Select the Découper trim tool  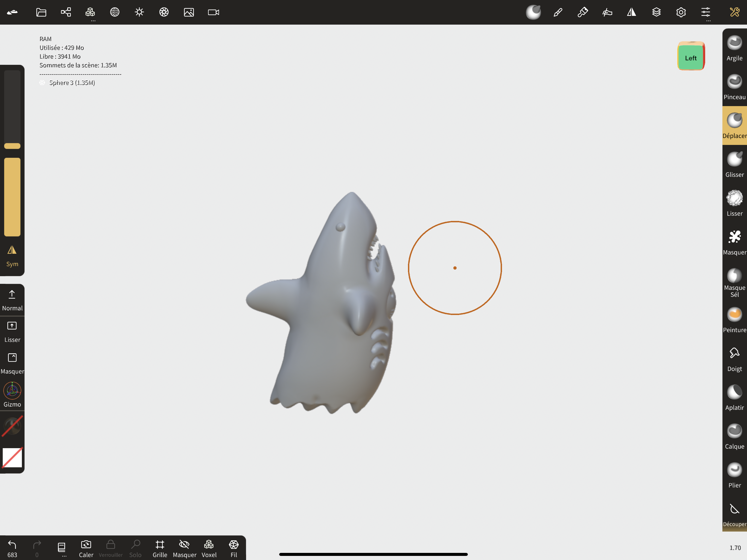click(x=734, y=514)
